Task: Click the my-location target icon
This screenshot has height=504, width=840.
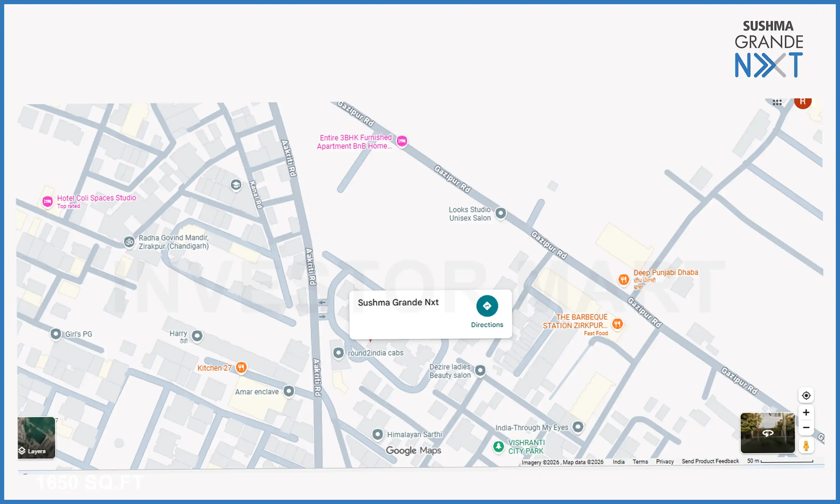Action: (806, 395)
